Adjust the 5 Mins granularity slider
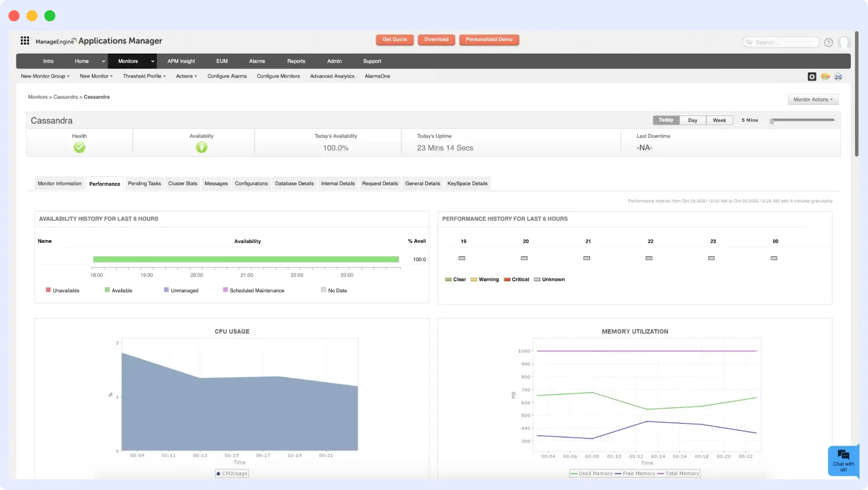868x490 pixels. [x=772, y=121]
